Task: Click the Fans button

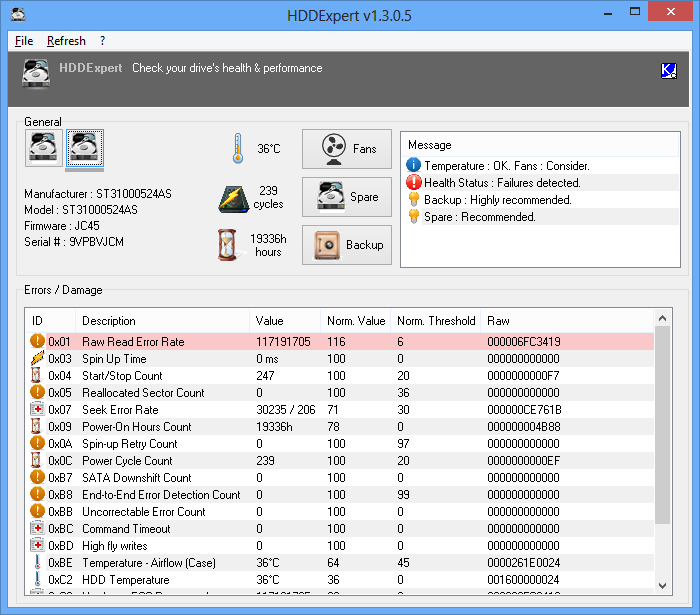Action: click(x=347, y=149)
